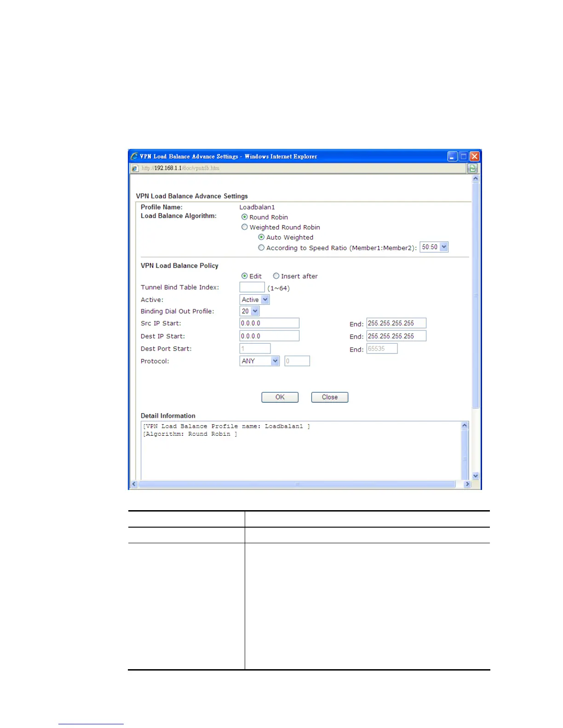Click the OK button
Image resolution: width=563 pixels, height=728 pixels.
click(x=280, y=397)
